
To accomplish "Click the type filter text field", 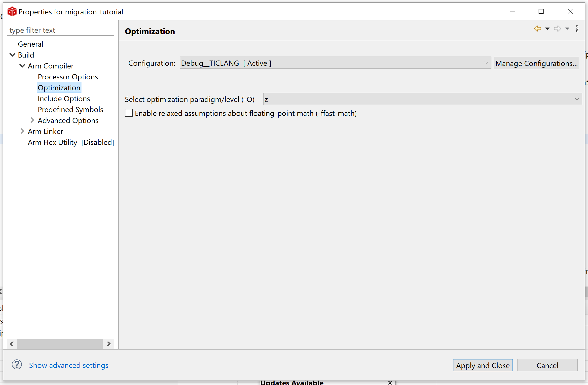I will (x=60, y=30).
